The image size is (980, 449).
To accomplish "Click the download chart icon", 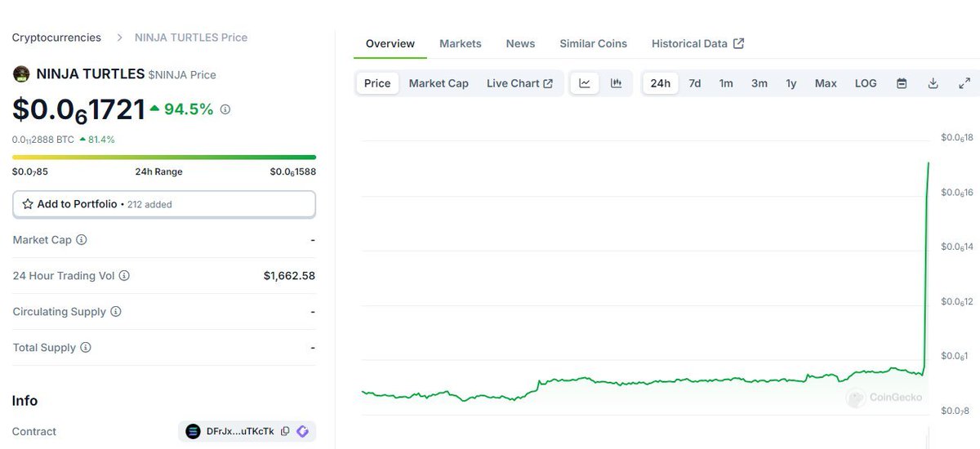I will [933, 83].
